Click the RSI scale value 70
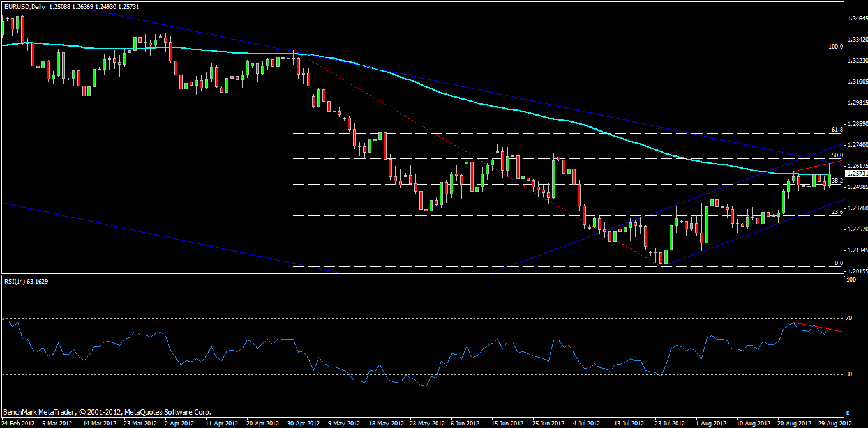868x428 pixels. coord(849,318)
